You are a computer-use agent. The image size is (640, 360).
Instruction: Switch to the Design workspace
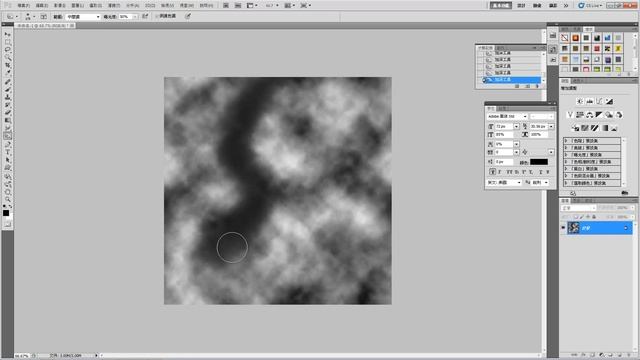click(x=521, y=5)
